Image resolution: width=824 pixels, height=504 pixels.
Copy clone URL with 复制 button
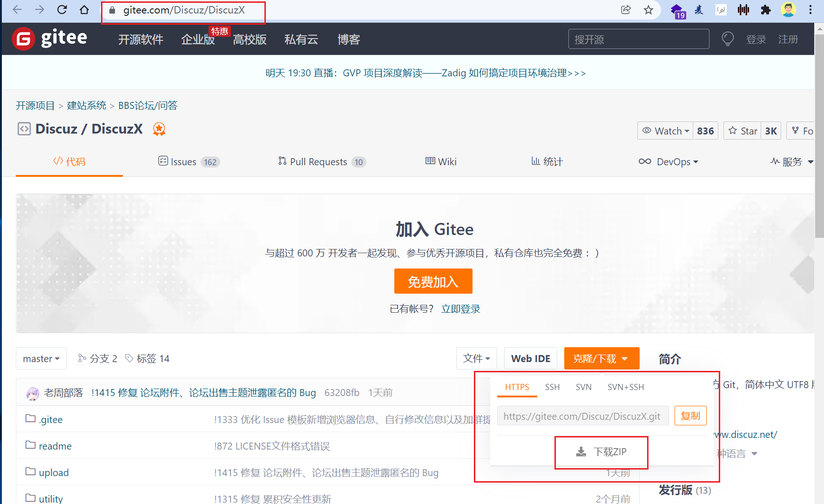click(x=690, y=416)
